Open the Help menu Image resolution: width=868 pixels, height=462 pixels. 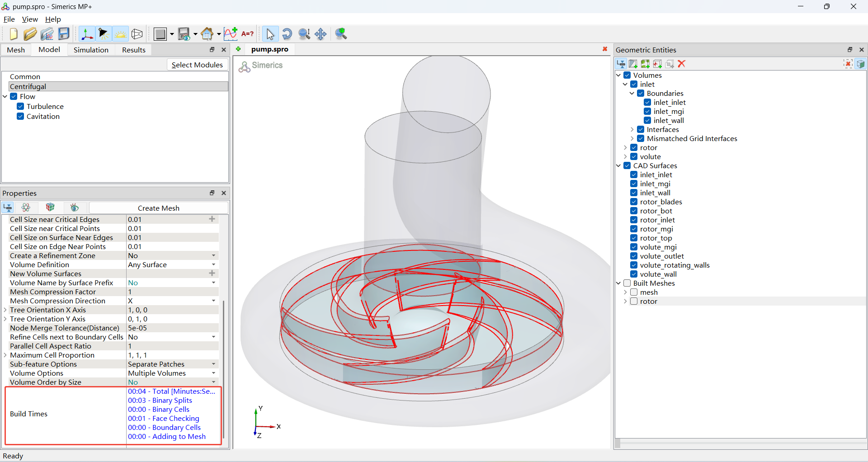(x=53, y=19)
